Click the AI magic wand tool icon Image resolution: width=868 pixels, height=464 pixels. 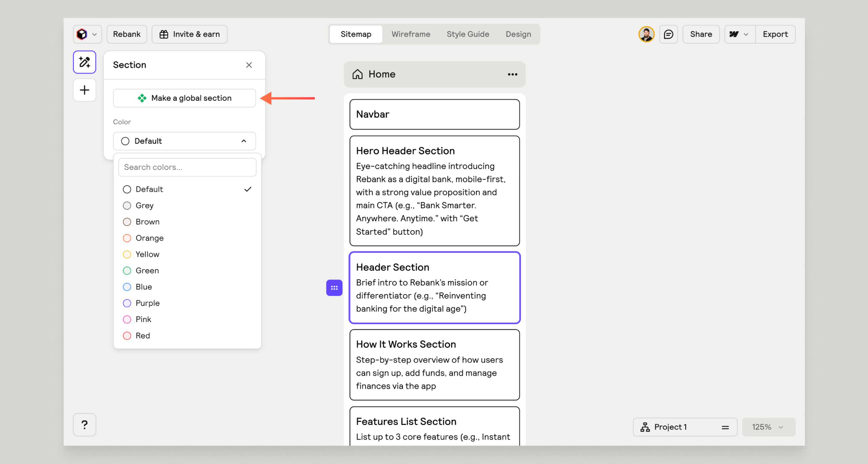[x=84, y=62]
